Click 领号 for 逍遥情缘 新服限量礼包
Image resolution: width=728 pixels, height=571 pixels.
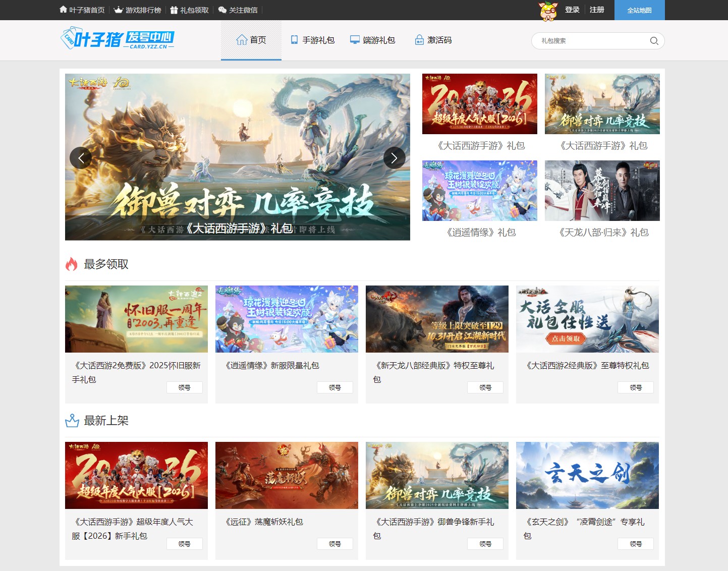point(334,387)
